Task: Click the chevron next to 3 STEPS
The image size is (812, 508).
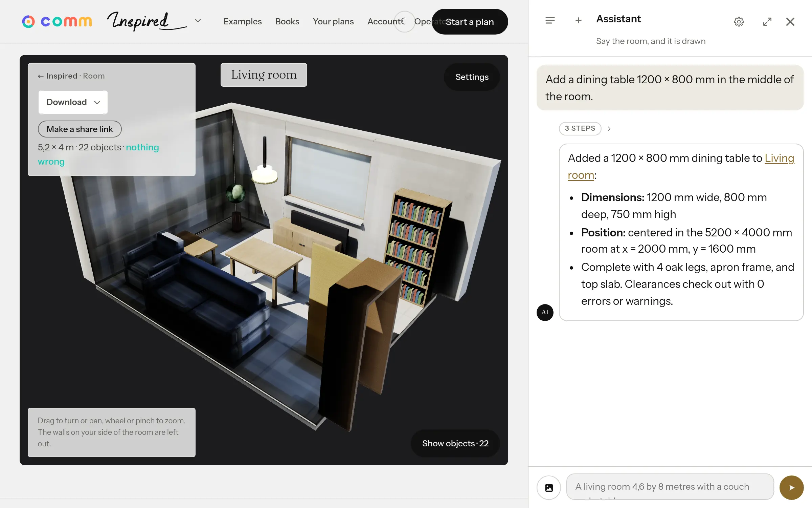Action: point(609,128)
